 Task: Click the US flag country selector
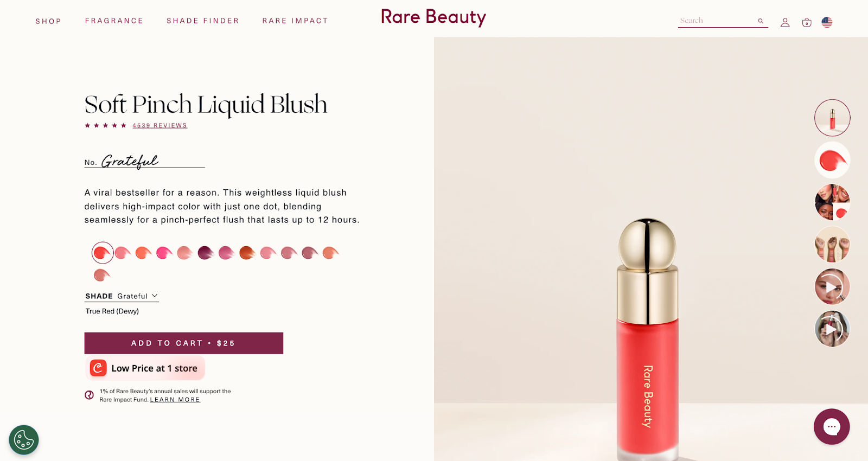[827, 22]
